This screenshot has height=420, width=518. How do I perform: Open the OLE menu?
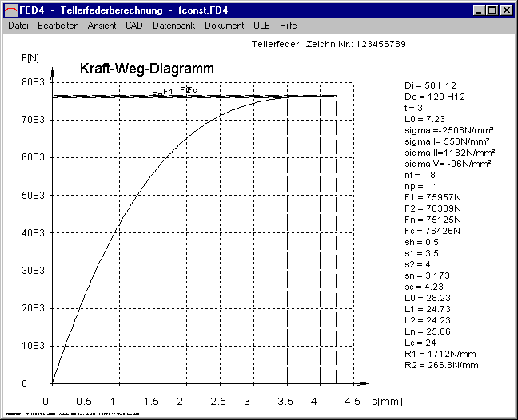click(261, 26)
